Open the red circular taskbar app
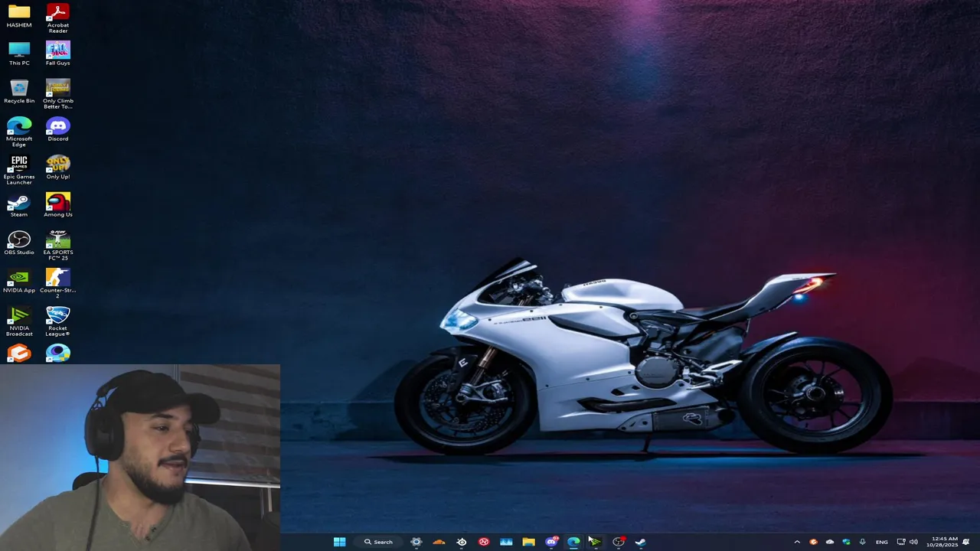 click(484, 542)
